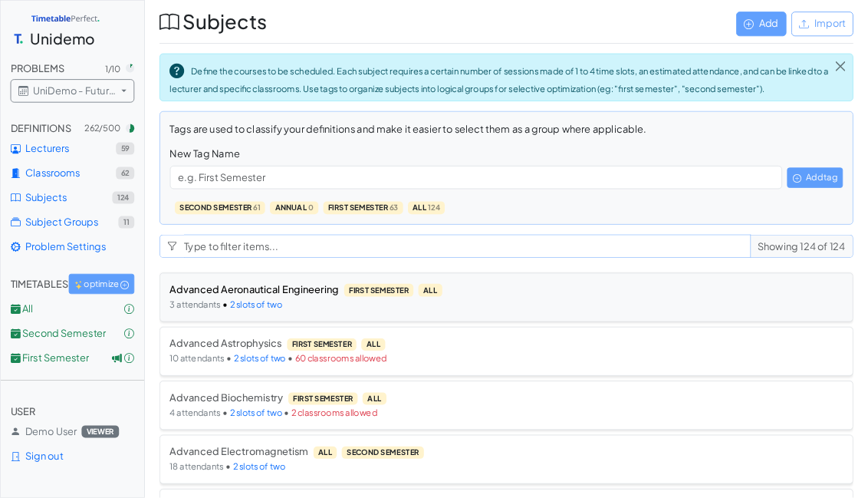This screenshot has width=868, height=498.
Task: Open the Second Semester timetable
Action: click(x=64, y=334)
